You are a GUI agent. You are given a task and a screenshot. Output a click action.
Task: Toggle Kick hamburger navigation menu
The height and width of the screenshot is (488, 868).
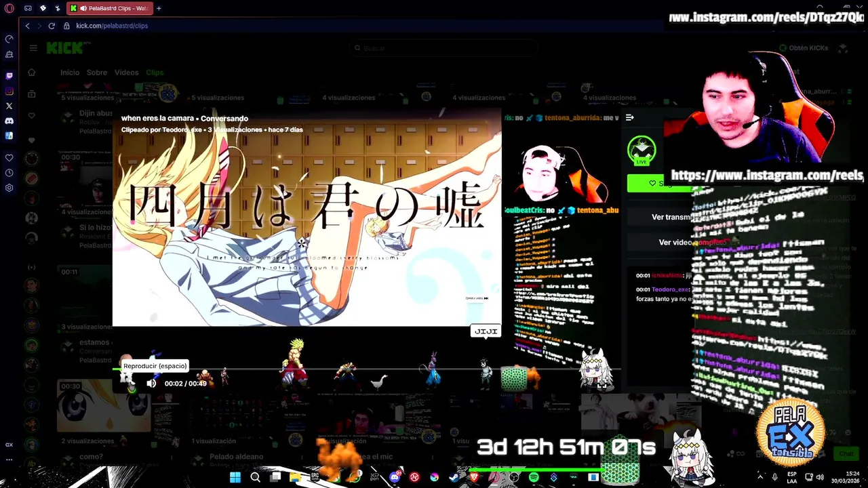tap(33, 48)
